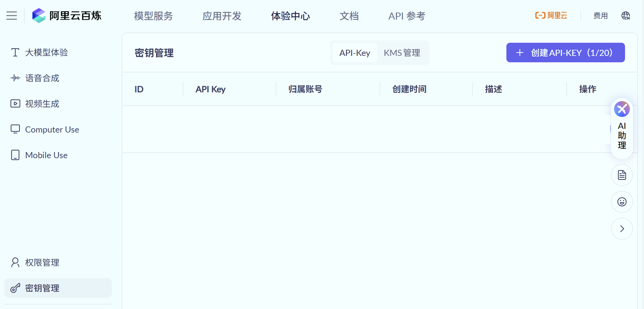Select 密钥管理 in sidebar

coord(58,288)
